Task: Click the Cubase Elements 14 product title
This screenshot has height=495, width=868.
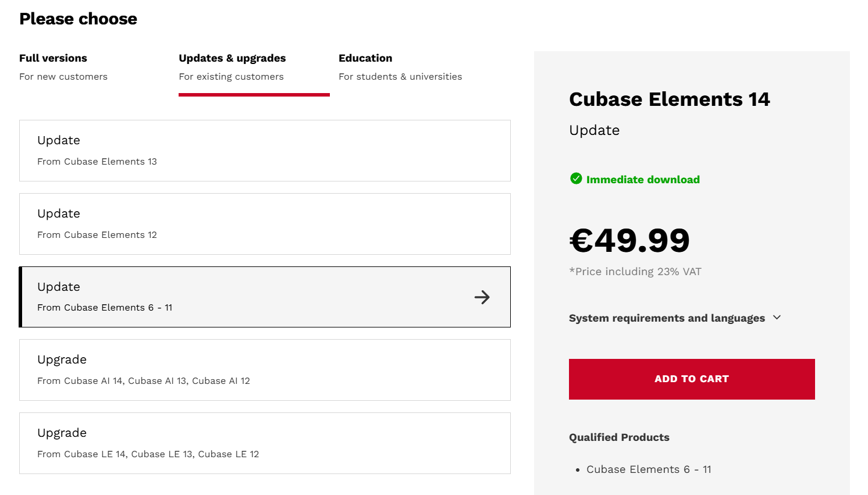Action: pos(669,99)
